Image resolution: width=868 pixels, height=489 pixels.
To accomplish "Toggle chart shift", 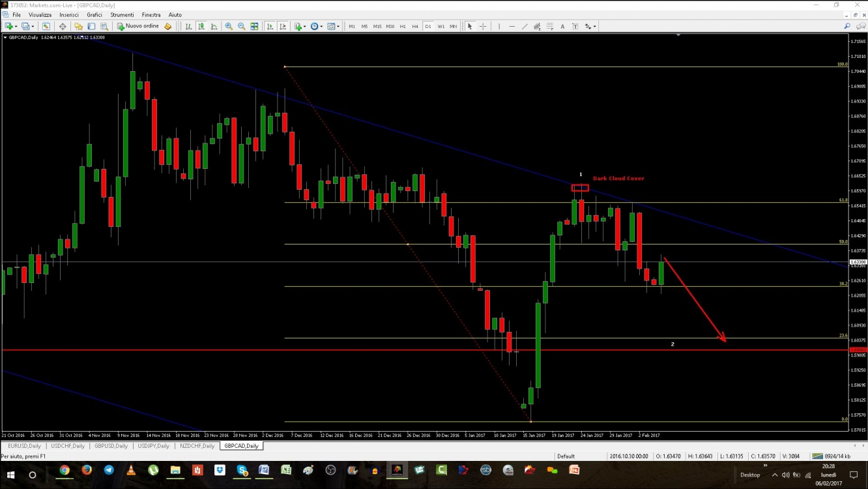I will [x=283, y=26].
